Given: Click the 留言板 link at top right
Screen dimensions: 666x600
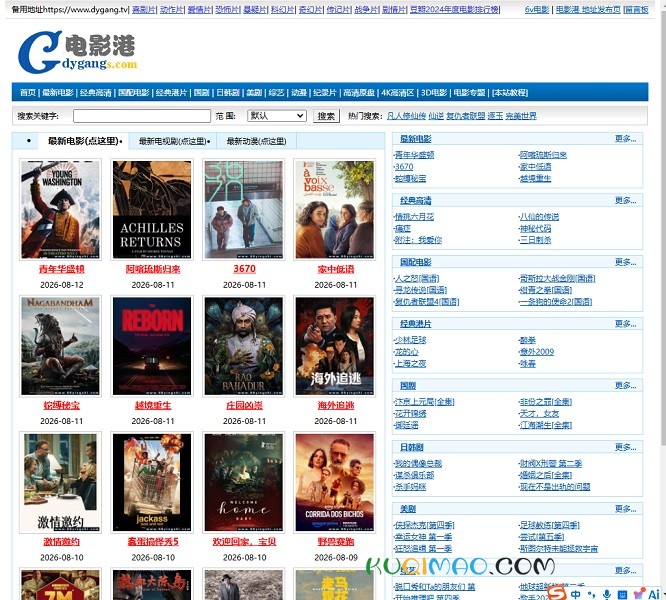Looking at the screenshot, I should [x=637, y=9].
